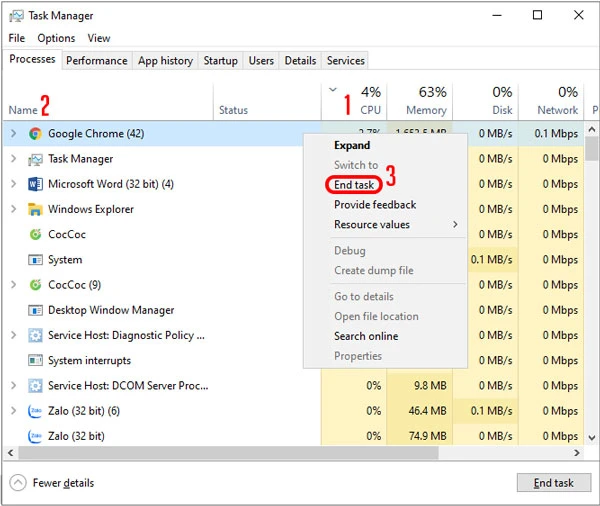Viewport: 600px width, 506px height.
Task: Expand the Google Chrome (42) process group
Action: pos(13,134)
